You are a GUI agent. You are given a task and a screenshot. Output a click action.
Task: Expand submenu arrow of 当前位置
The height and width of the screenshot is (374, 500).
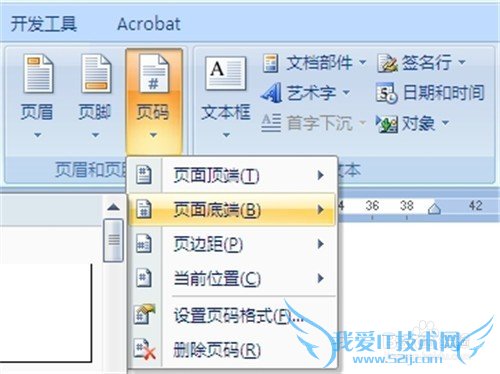pos(321,278)
